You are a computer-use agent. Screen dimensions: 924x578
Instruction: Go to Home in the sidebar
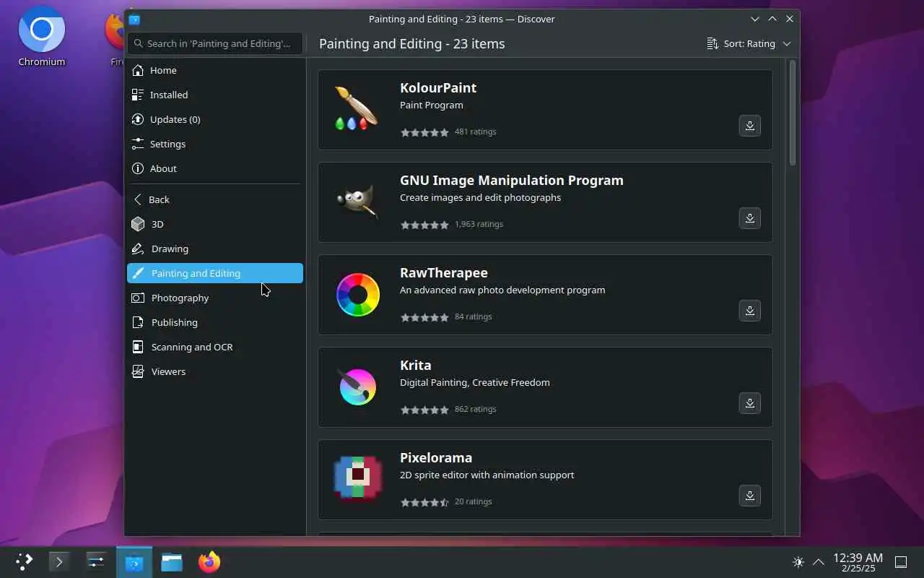pyautogui.click(x=215, y=70)
